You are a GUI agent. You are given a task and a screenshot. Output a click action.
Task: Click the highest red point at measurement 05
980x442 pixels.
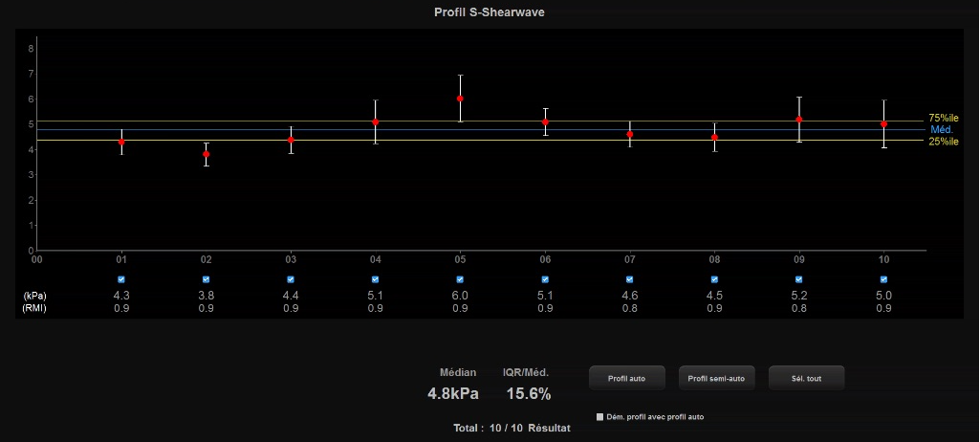(460, 99)
